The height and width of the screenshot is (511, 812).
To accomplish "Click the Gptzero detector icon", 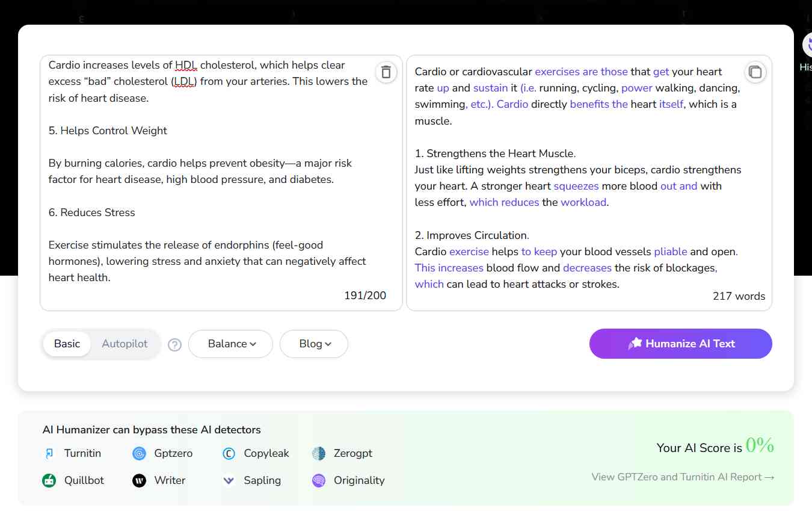I will [139, 453].
